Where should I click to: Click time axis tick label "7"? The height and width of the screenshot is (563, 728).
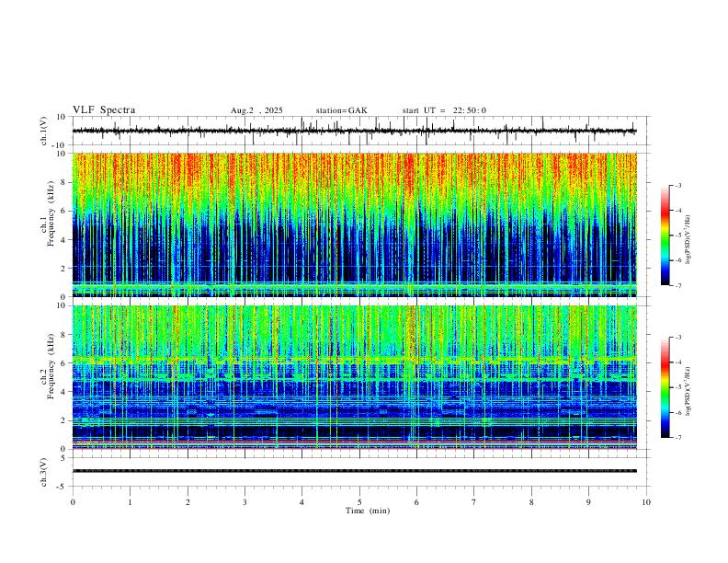474,502
